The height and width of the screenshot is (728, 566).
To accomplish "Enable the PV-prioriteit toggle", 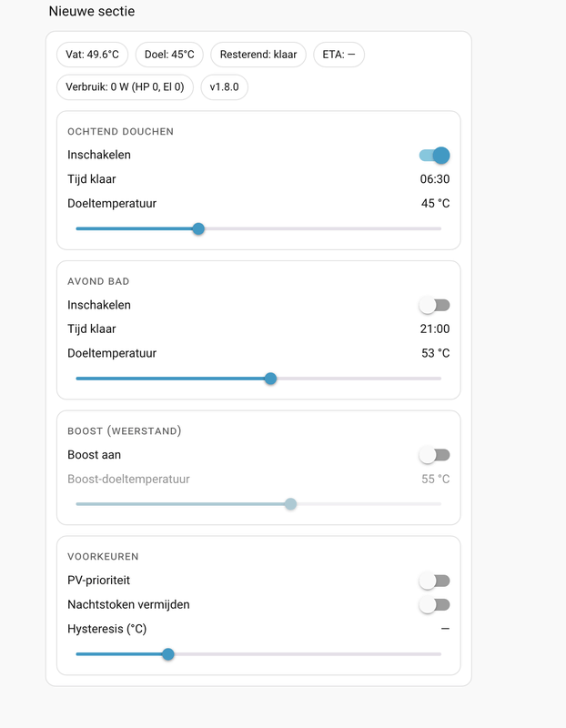I will pos(435,581).
